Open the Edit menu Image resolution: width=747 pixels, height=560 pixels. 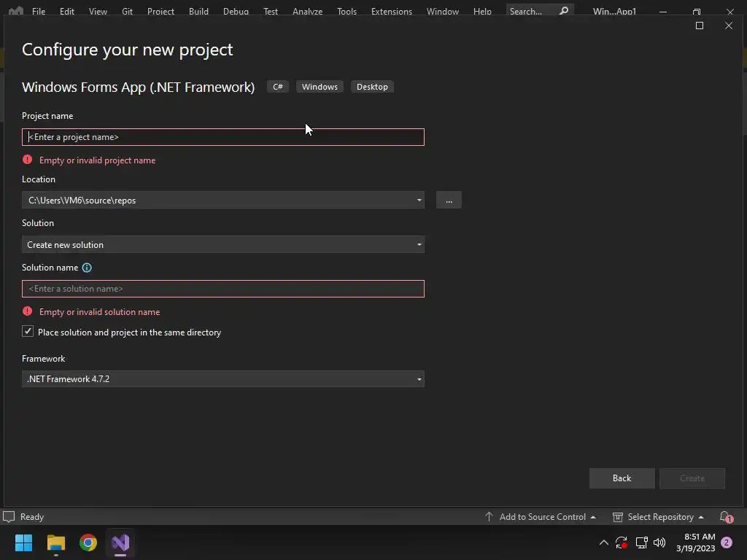[66, 11]
